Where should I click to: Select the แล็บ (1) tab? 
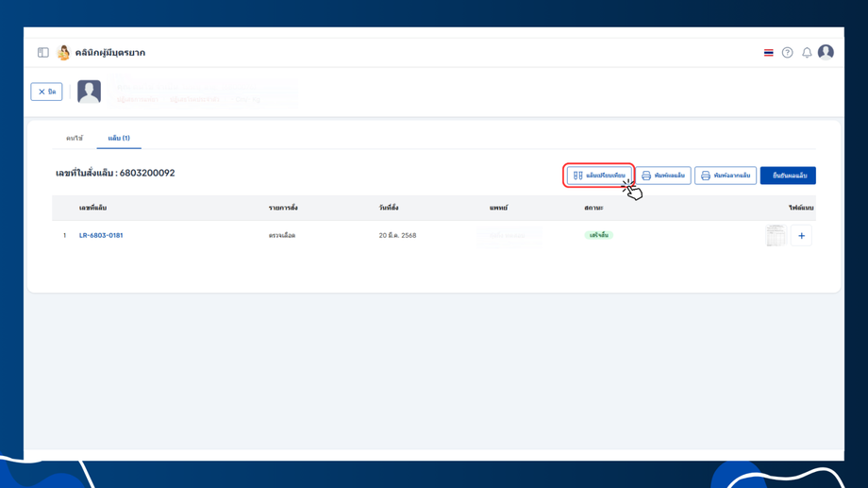[x=119, y=138]
